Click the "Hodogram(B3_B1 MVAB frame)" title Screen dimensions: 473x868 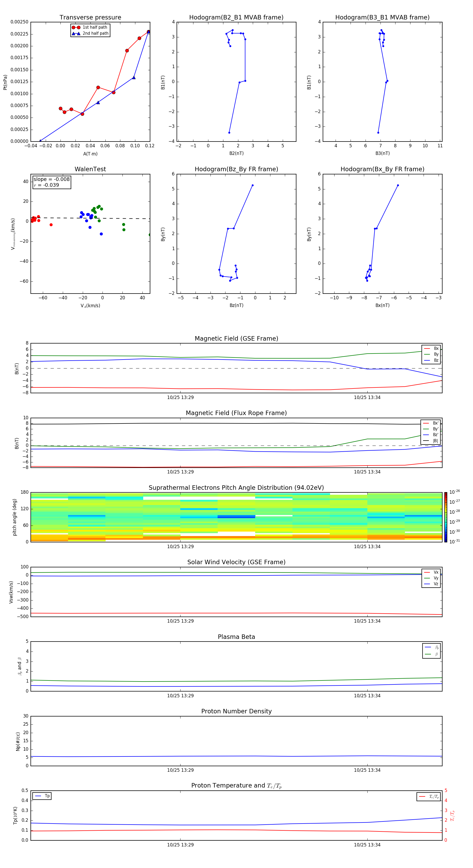[x=382, y=18]
